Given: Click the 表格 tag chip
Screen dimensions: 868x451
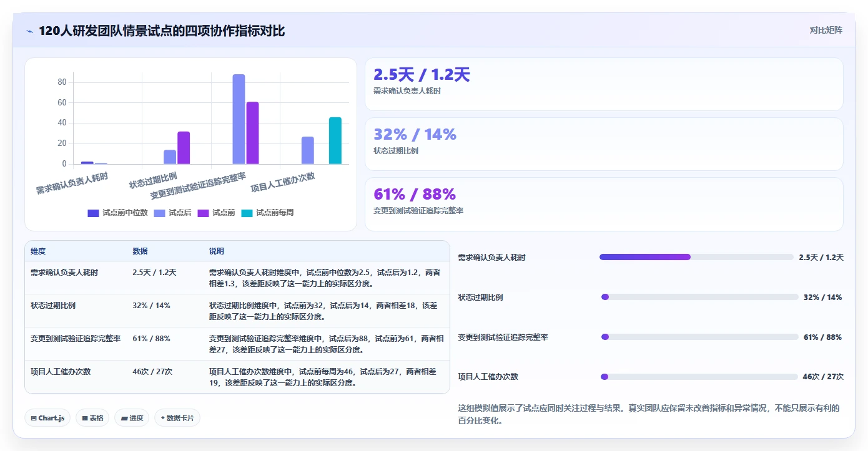Looking at the screenshot, I should tap(92, 418).
